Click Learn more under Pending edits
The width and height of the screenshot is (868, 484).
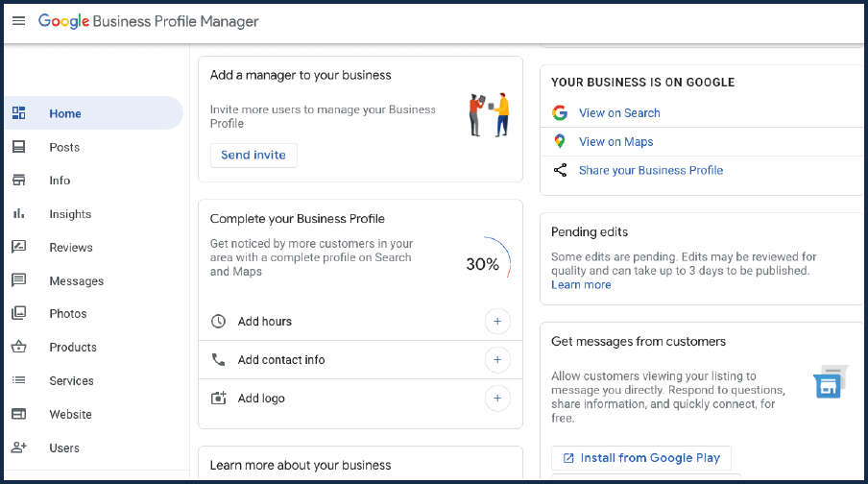[581, 284]
